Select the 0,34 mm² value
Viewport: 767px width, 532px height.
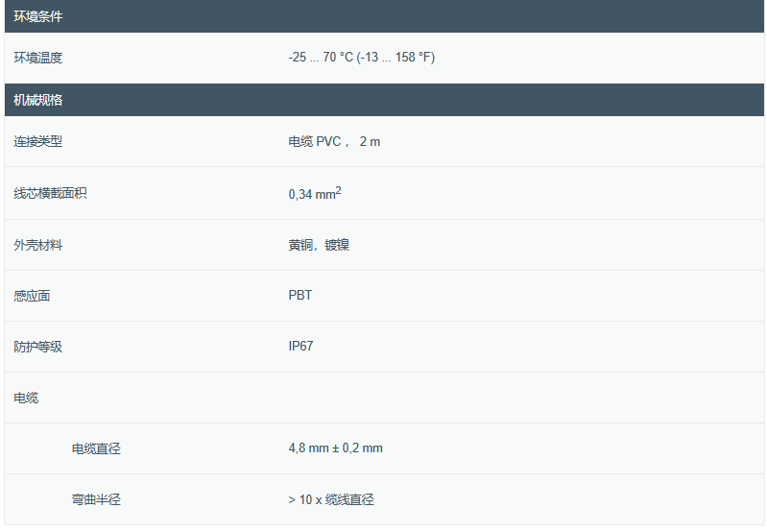315,193
